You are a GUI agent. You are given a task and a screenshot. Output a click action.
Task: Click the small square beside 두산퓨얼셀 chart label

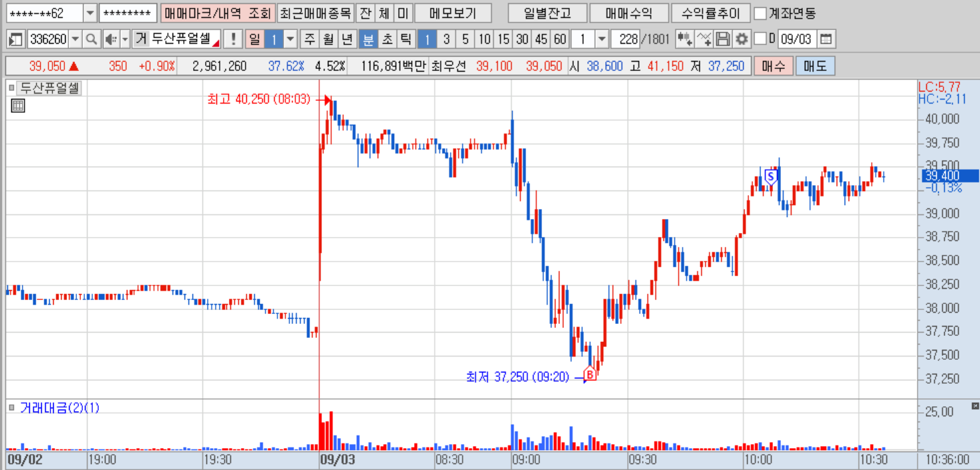(x=11, y=88)
